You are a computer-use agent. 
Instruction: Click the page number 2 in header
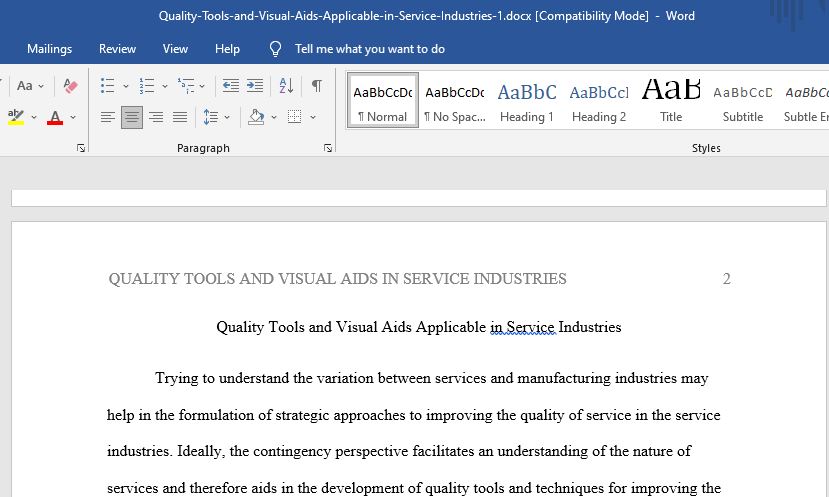click(726, 279)
